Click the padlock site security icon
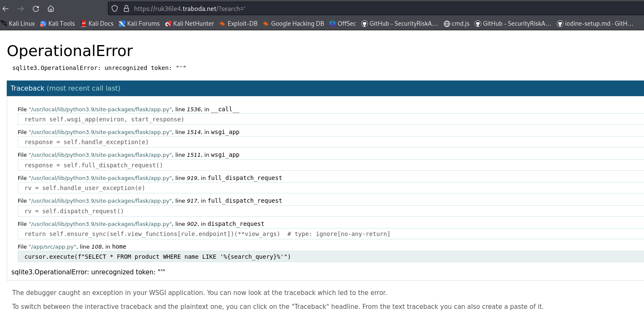The height and width of the screenshot is (319, 644). [x=126, y=8]
